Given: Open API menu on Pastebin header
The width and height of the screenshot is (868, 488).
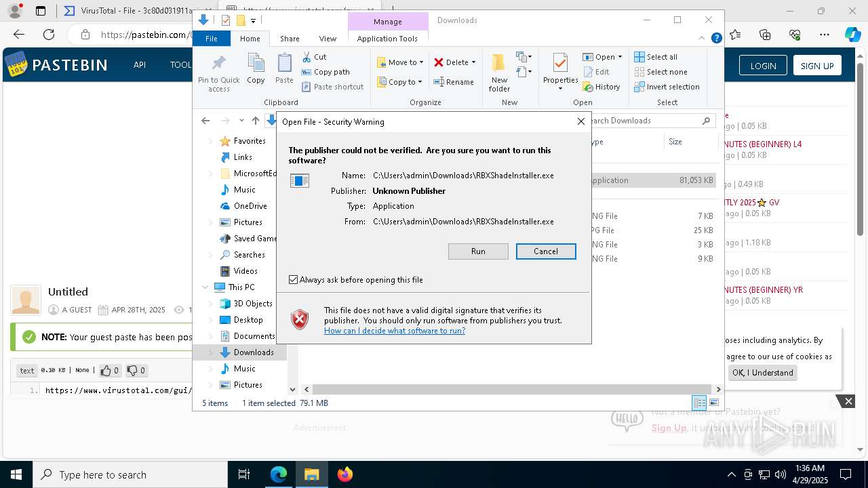Looking at the screenshot, I should pyautogui.click(x=140, y=65).
